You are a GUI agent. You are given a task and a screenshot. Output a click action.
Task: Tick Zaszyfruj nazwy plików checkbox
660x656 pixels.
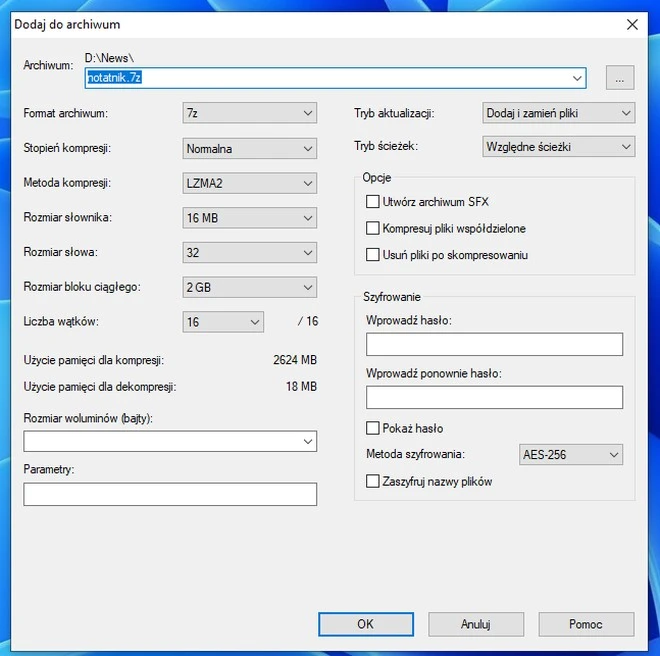pos(373,481)
